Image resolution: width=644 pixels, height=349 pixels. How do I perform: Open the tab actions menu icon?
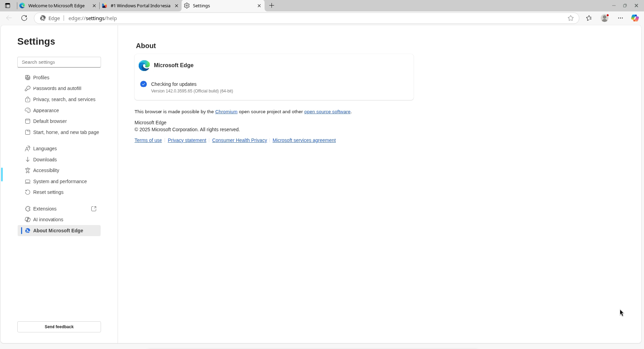click(8, 6)
